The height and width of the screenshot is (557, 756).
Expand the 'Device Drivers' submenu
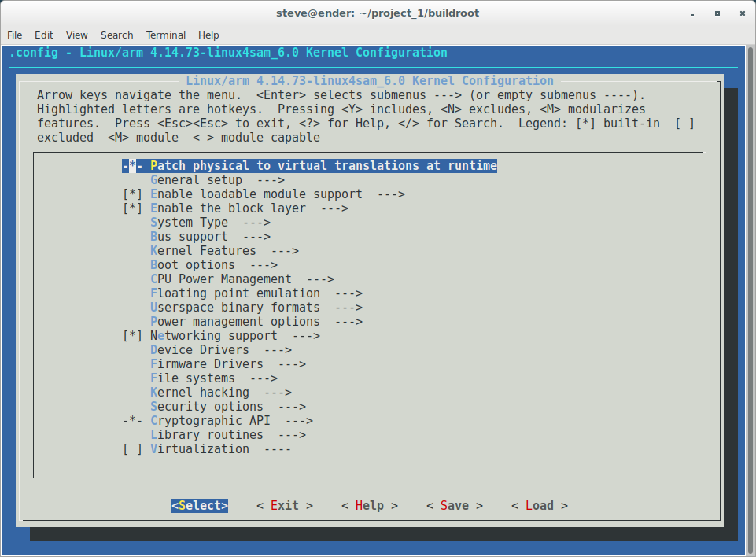coord(201,349)
